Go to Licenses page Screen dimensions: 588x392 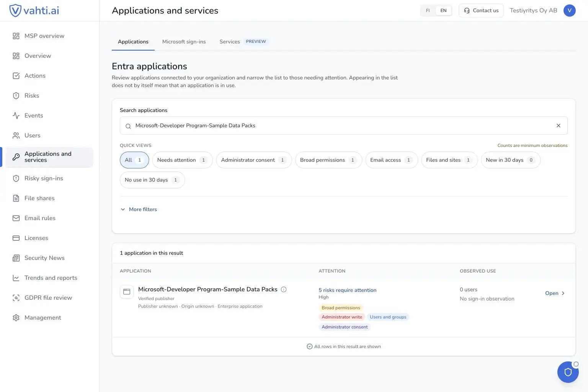point(49,238)
